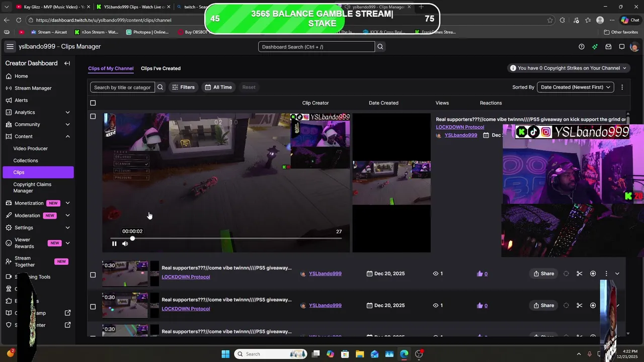Open the Windows Start menu
The image size is (644, 362).
click(x=225, y=354)
